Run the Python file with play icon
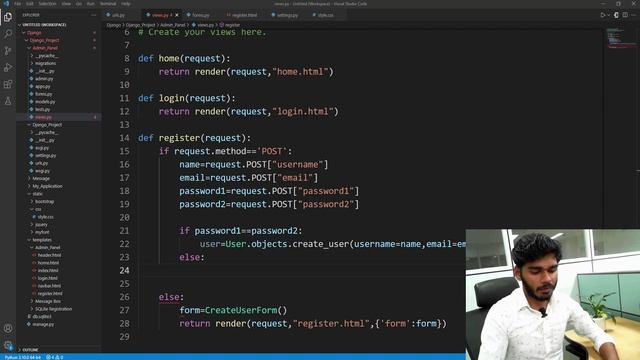 (602, 15)
